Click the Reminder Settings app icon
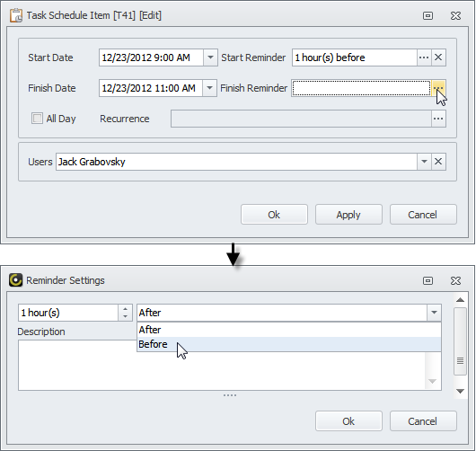This screenshot has width=476, height=451. [x=15, y=280]
